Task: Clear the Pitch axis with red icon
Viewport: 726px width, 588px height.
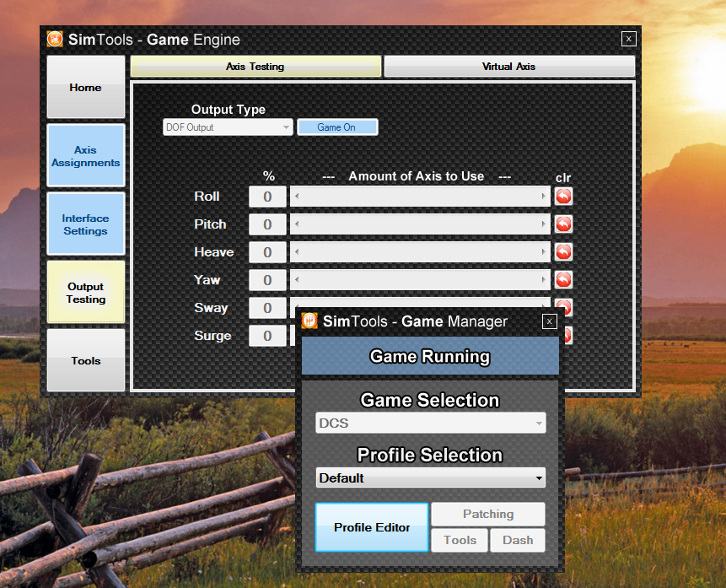Action: (563, 224)
